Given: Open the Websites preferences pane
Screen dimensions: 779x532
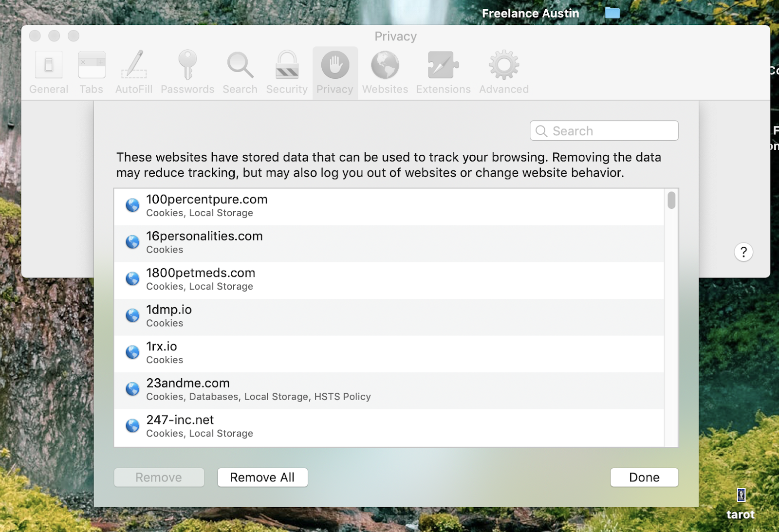Looking at the screenshot, I should tap(385, 73).
